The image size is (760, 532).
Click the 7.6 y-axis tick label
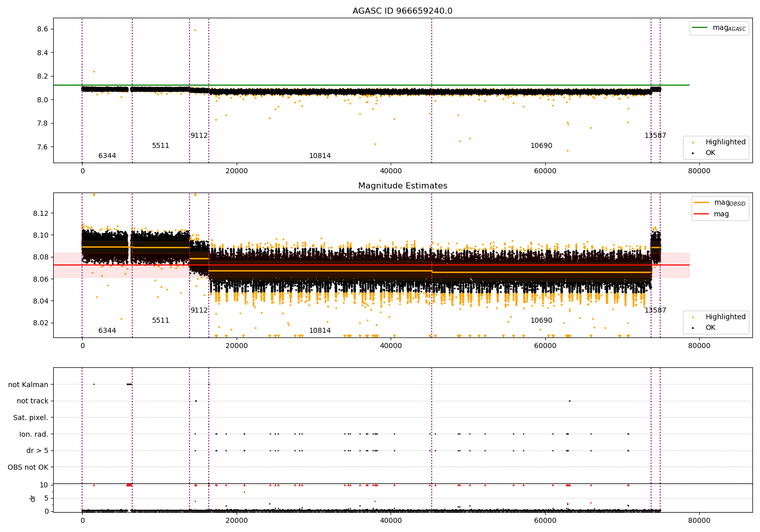coord(43,147)
